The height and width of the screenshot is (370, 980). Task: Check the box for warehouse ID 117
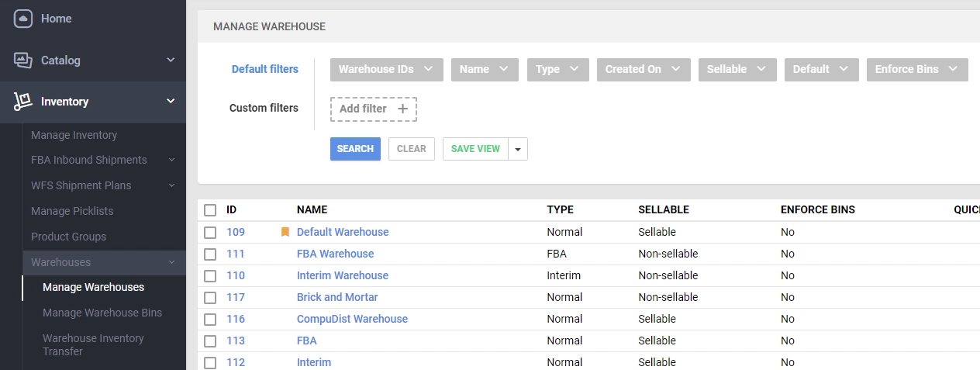(x=210, y=297)
